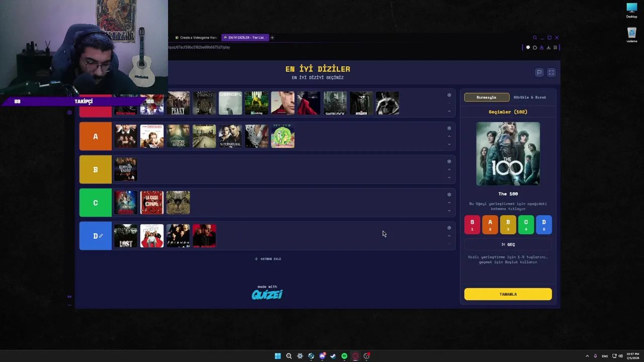Place The 100 in A tier
This screenshot has width=644, height=362.
coord(490,224)
